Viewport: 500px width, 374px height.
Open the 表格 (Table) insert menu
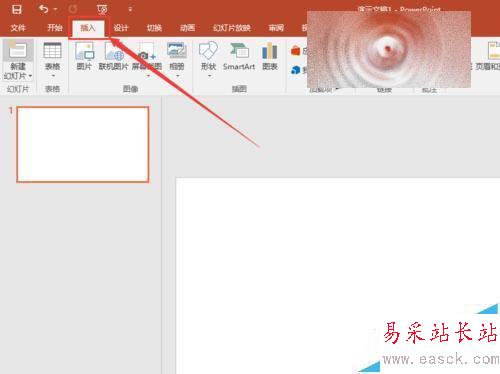[52, 60]
